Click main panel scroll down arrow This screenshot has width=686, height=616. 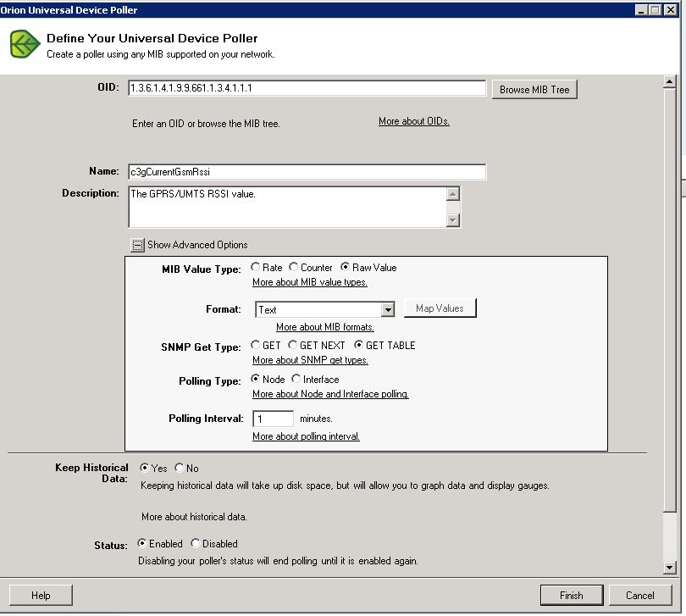tap(669, 568)
